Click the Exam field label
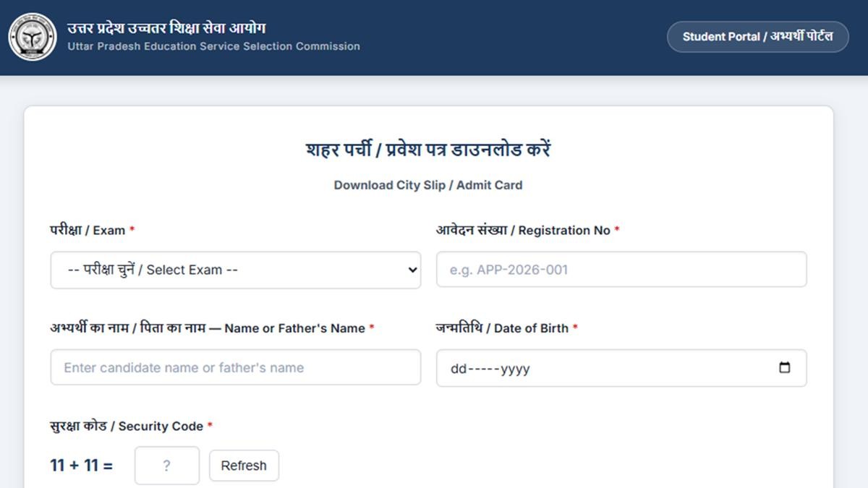Screen dimensions: 868x488 point(92,230)
